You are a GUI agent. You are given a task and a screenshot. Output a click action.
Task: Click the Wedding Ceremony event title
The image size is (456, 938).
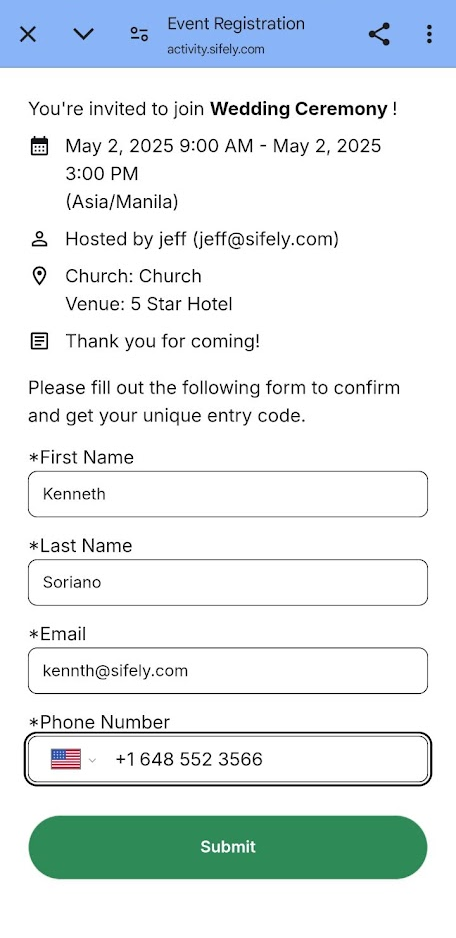299,109
